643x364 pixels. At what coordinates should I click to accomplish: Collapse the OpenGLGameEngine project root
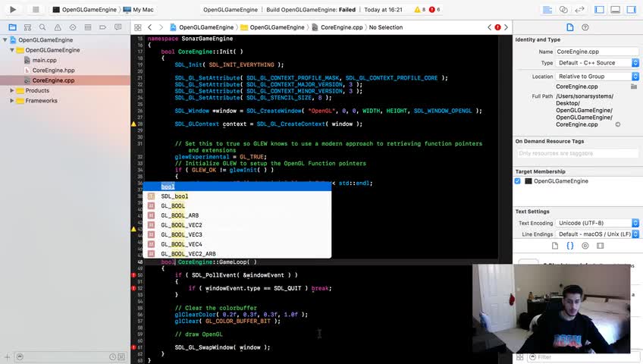click(x=5, y=39)
